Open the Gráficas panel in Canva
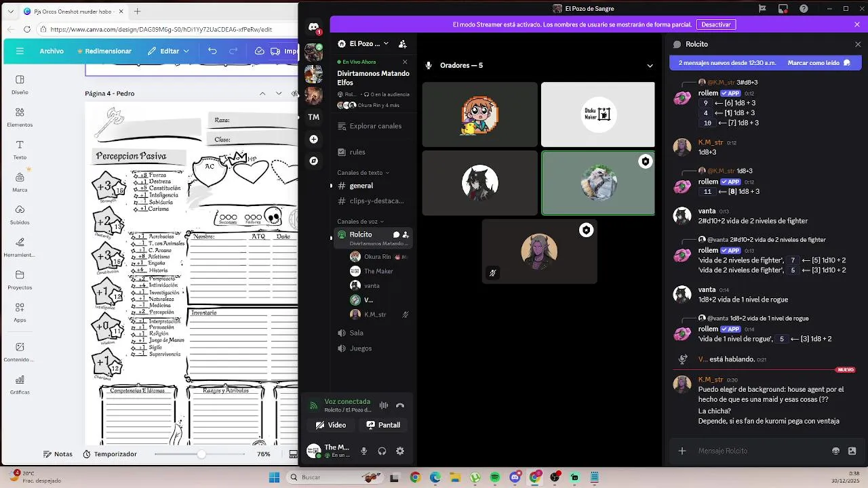 (x=20, y=384)
